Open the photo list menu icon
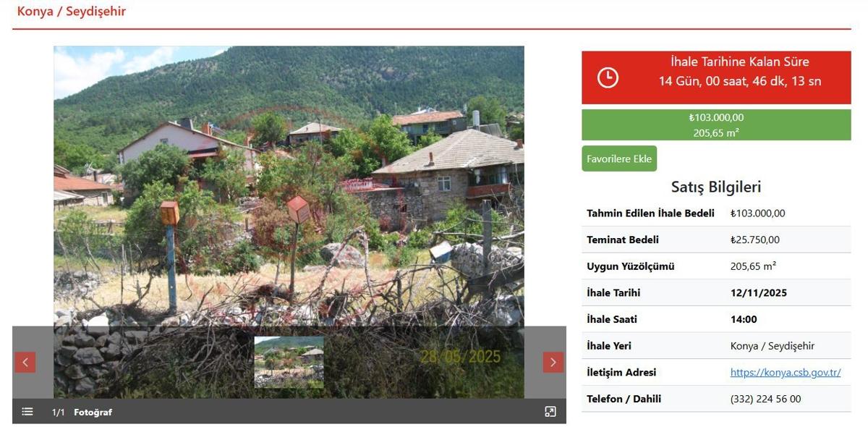This screenshot has width=868, height=427. [x=27, y=412]
